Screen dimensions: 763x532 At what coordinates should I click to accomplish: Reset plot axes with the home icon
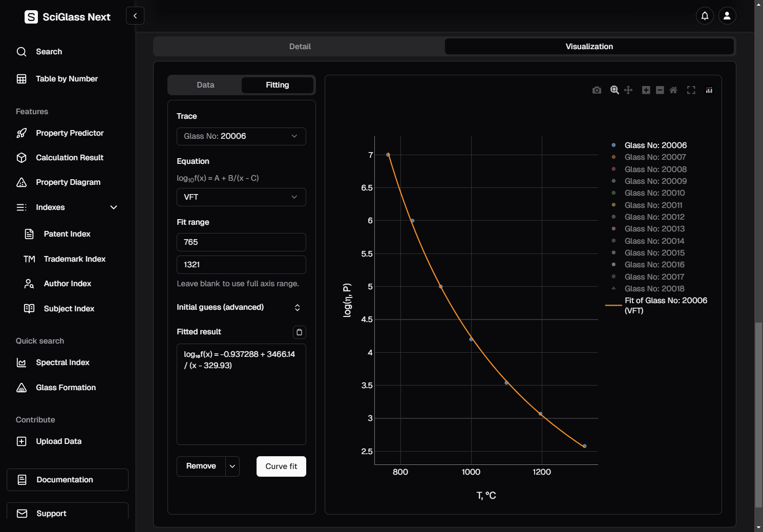[x=673, y=90]
